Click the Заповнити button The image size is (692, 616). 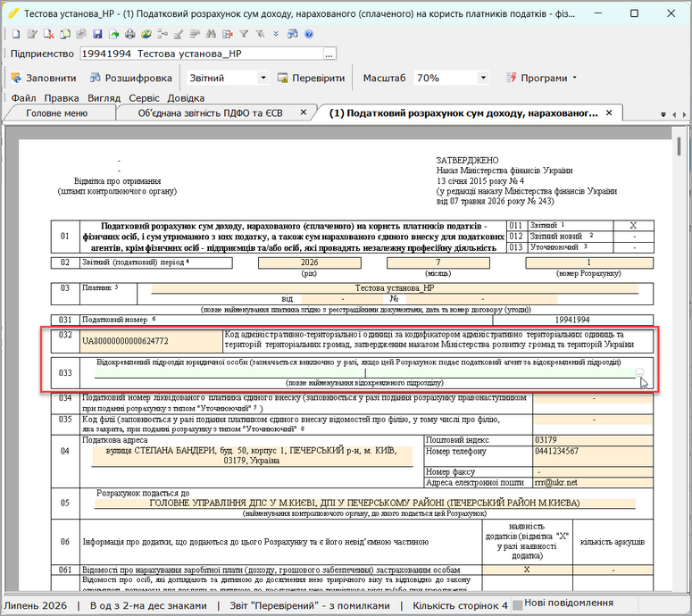[44, 78]
